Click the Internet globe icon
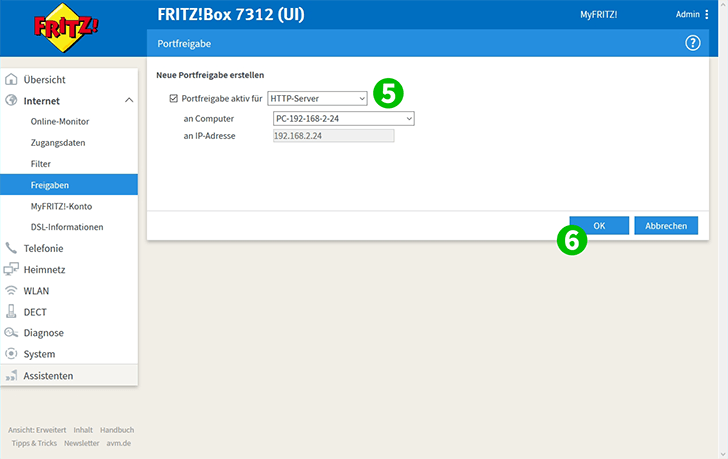Viewport: 728px width, 459px height. 11,100
